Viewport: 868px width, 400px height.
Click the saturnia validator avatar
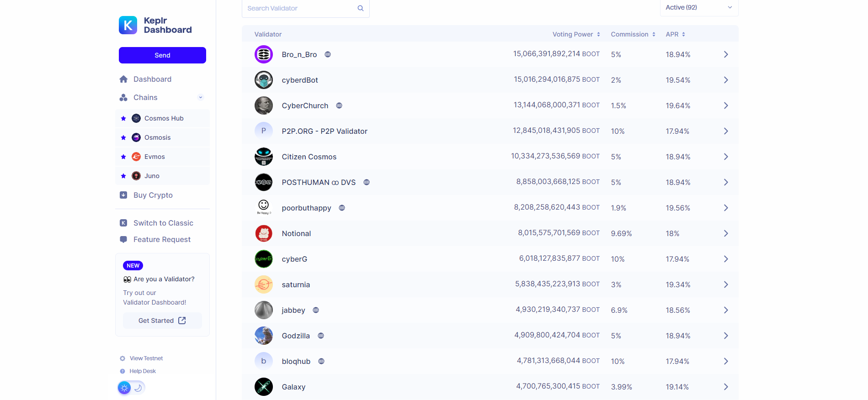264,284
